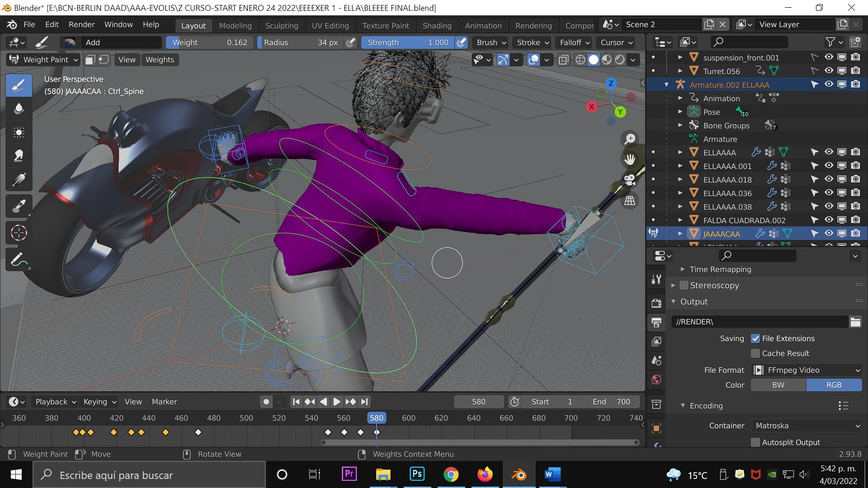Select the Gradient weight tool
Screen dimensions: 868x488
(19, 180)
